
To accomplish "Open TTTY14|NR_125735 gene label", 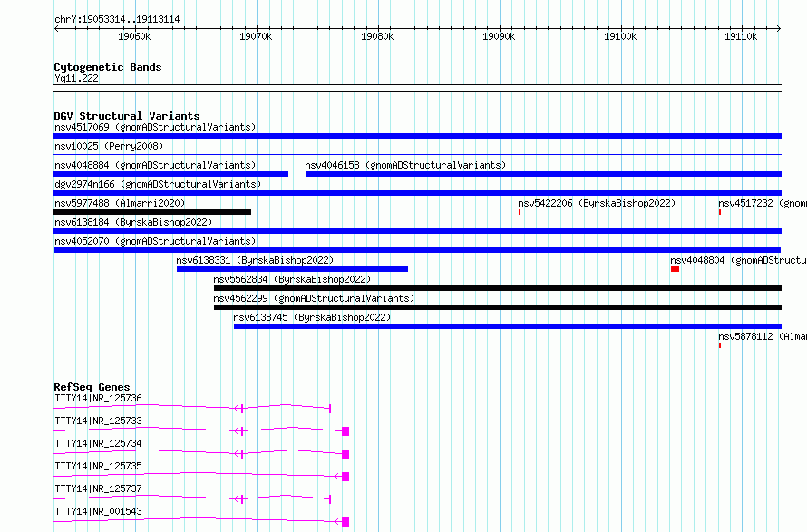I will click(98, 466).
